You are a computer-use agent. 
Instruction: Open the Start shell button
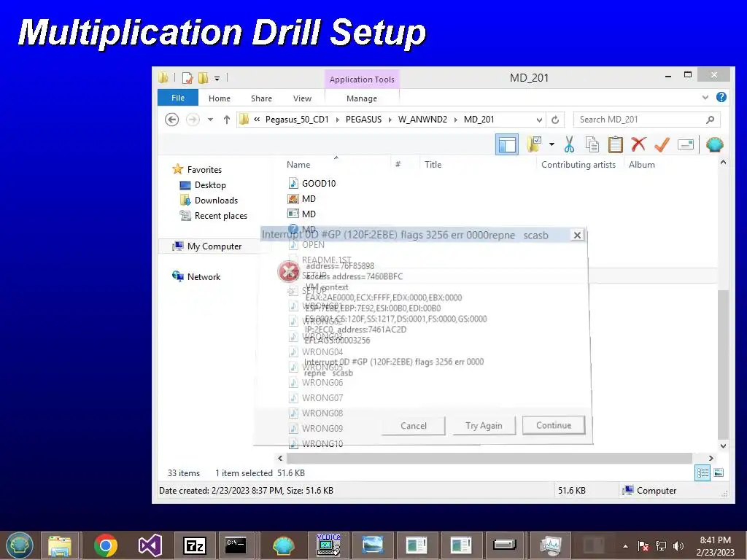pyautogui.click(x=19, y=545)
